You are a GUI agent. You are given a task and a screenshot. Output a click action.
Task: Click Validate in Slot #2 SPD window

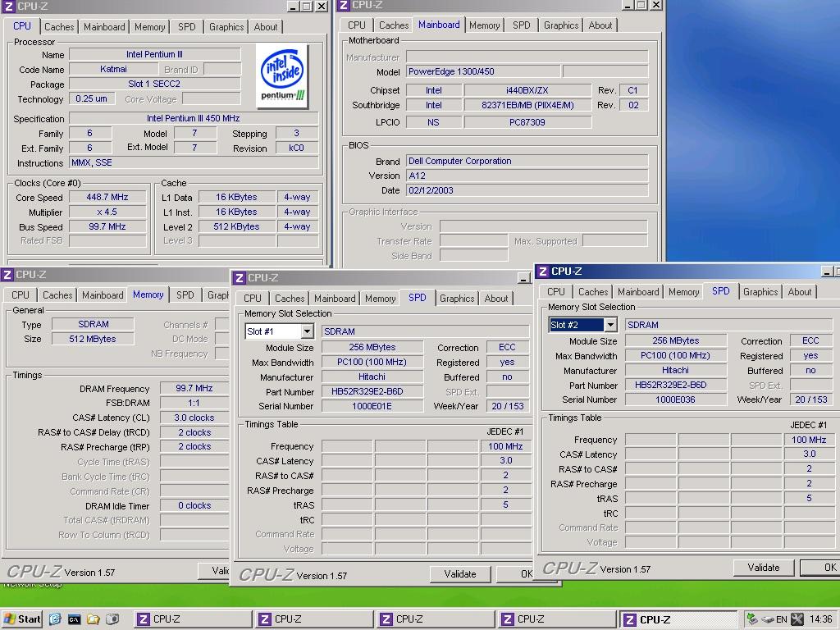pos(764,568)
